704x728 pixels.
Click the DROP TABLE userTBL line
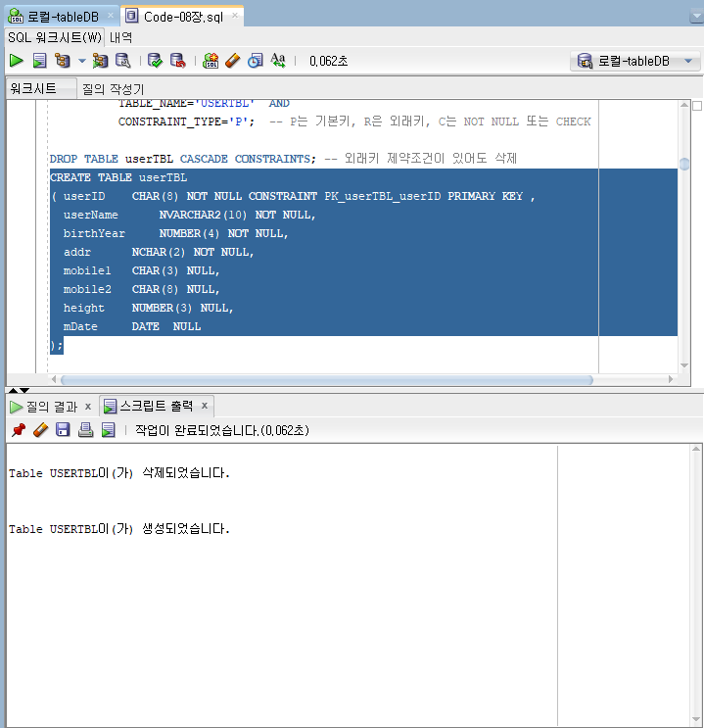(283, 159)
